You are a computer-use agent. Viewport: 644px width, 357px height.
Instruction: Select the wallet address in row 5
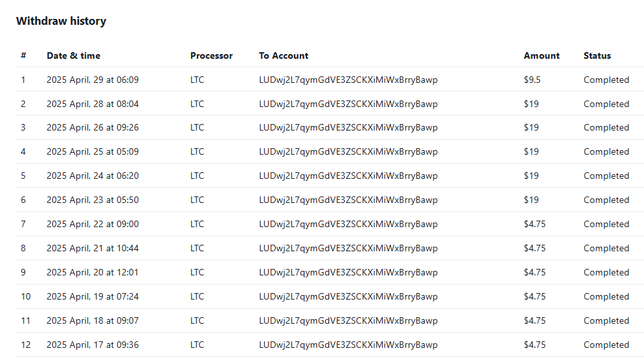coord(348,176)
